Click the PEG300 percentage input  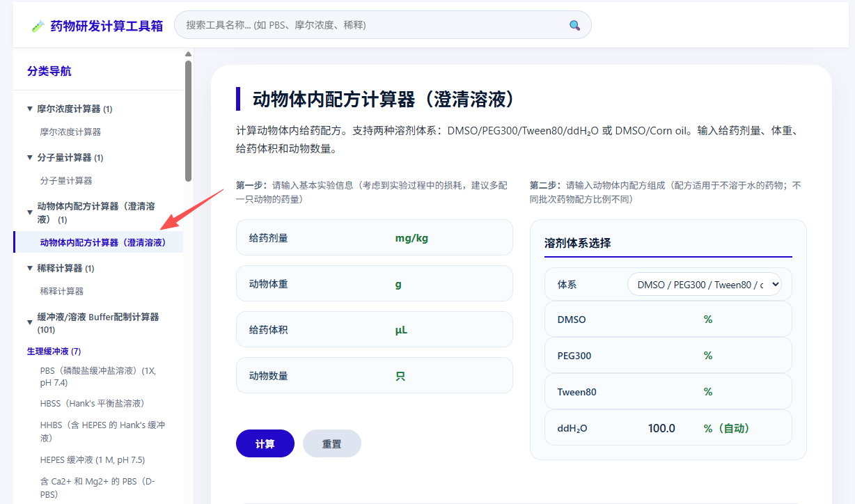(x=668, y=356)
